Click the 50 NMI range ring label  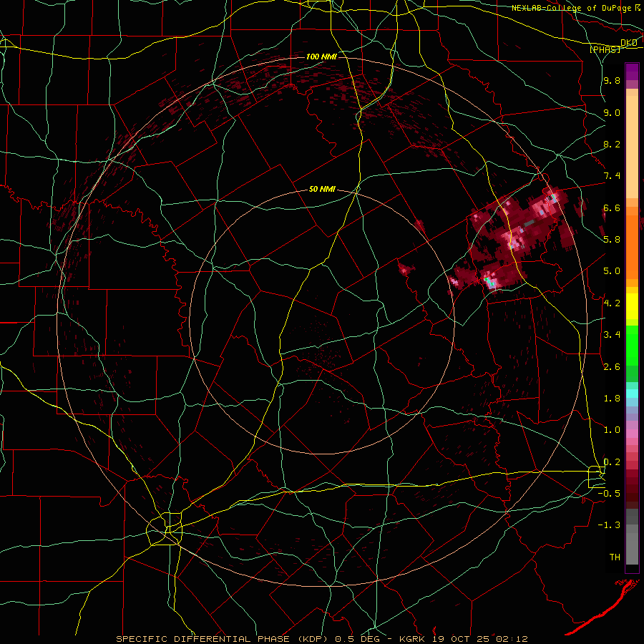tap(322, 189)
